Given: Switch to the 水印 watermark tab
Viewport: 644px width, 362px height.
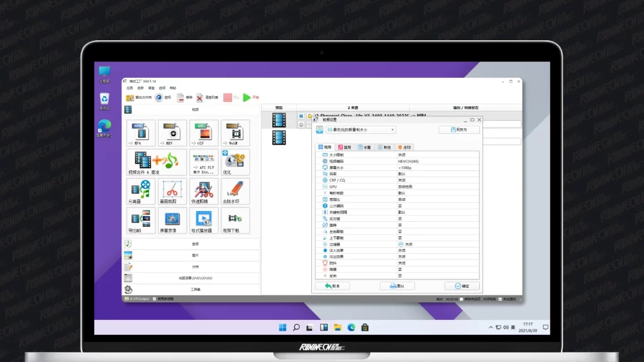Looking at the screenshot, I should (x=404, y=147).
